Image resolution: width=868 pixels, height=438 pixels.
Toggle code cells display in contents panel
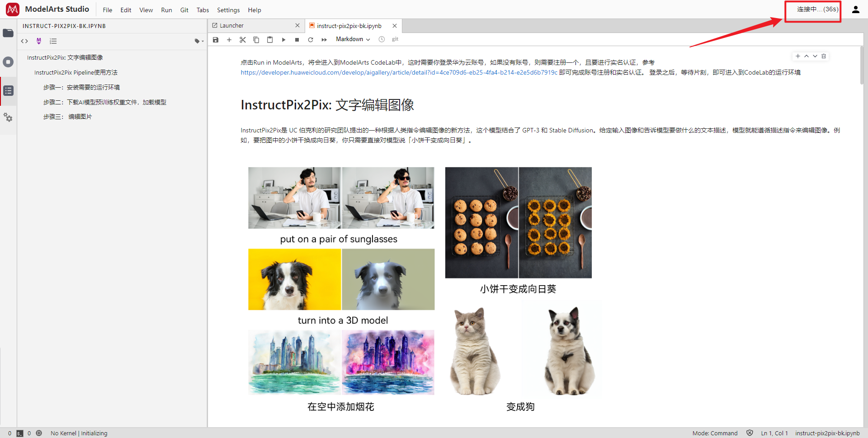(24, 41)
